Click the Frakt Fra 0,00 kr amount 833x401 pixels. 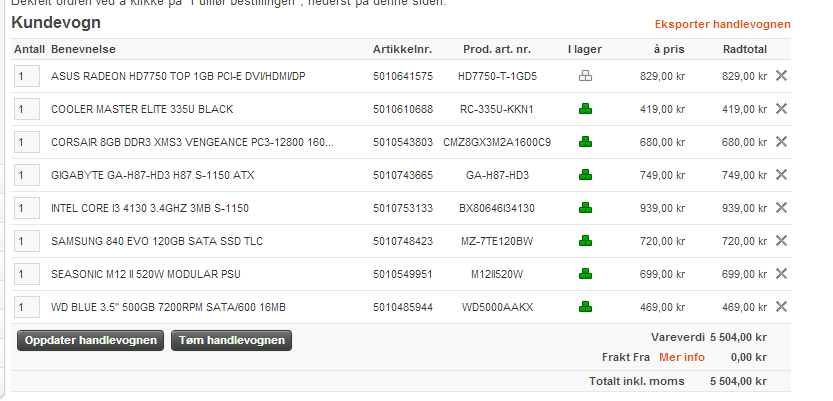coord(749,357)
